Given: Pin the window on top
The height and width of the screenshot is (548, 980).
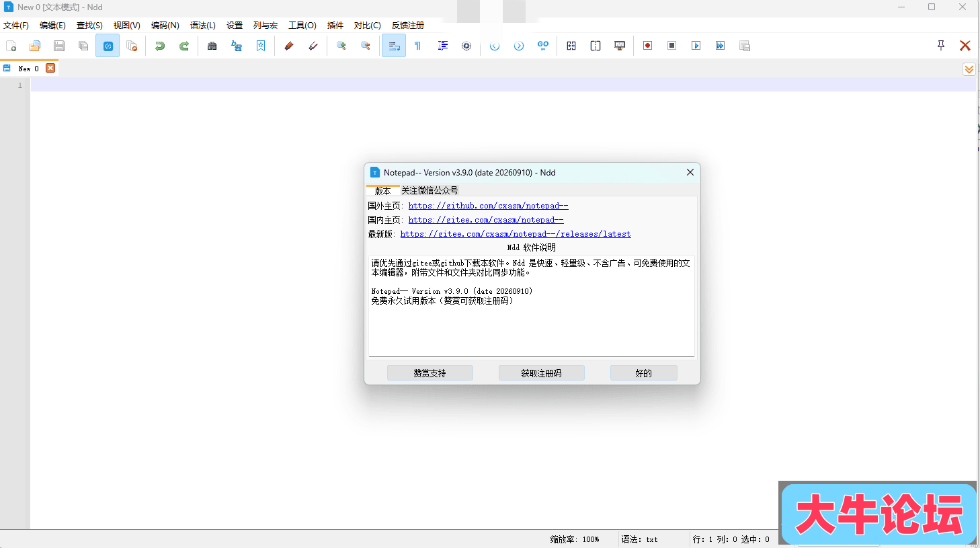Looking at the screenshot, I should (x=941, y=45).
